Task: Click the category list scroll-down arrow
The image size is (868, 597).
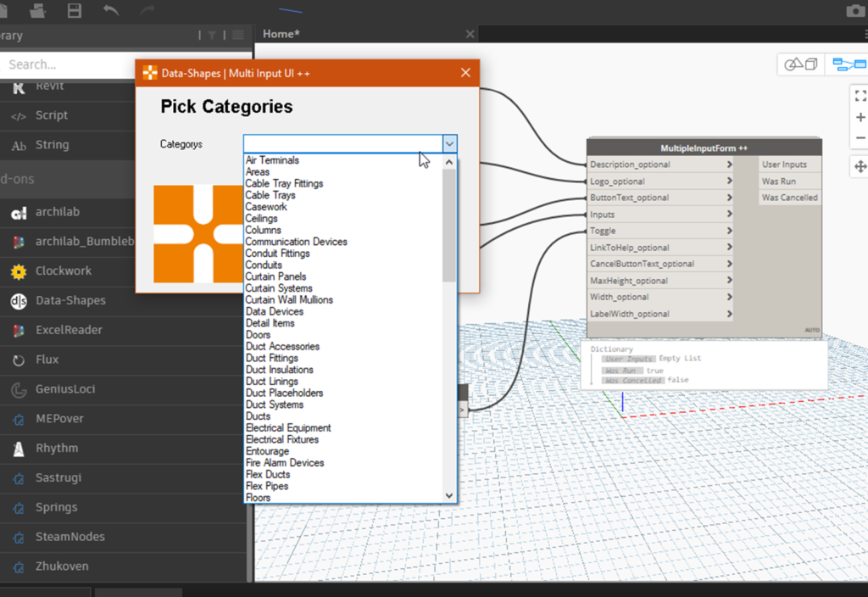Action: coord(449,495)
